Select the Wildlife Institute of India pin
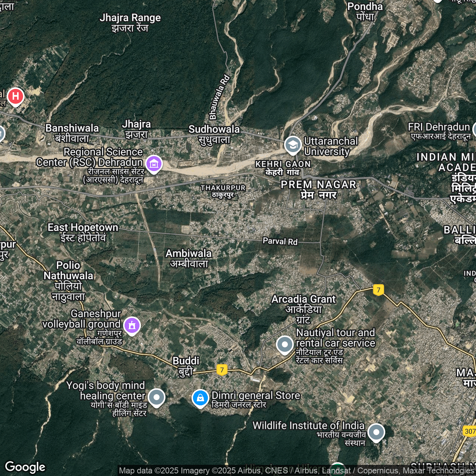The height and width of the screenshot is (476, 476). tap(376, 432)
